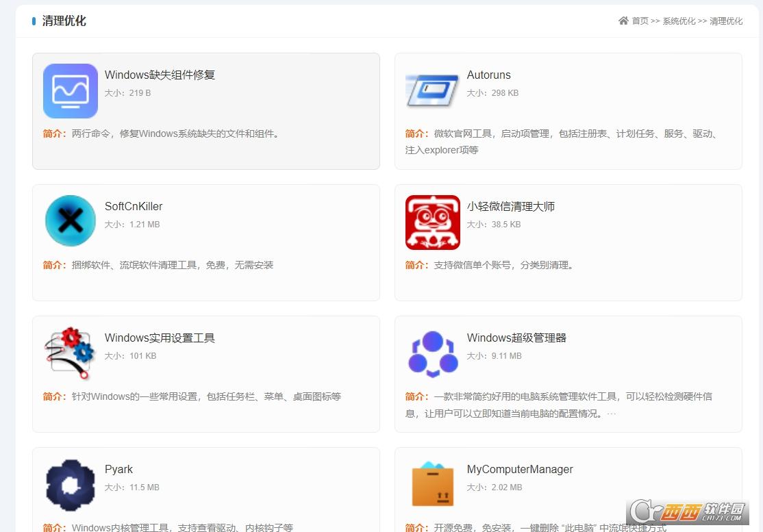
Task: Click the Autoruns app icon
Action: (x=433, y=91)
